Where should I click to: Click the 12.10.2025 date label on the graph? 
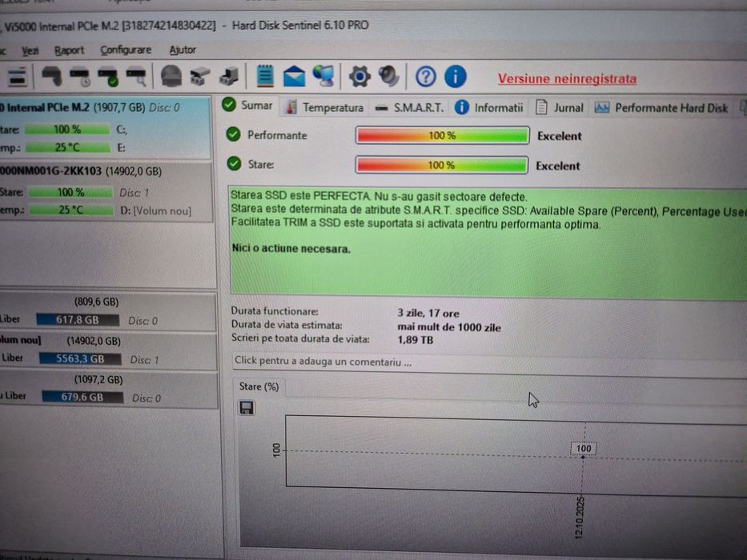click(x=580, y=518)
